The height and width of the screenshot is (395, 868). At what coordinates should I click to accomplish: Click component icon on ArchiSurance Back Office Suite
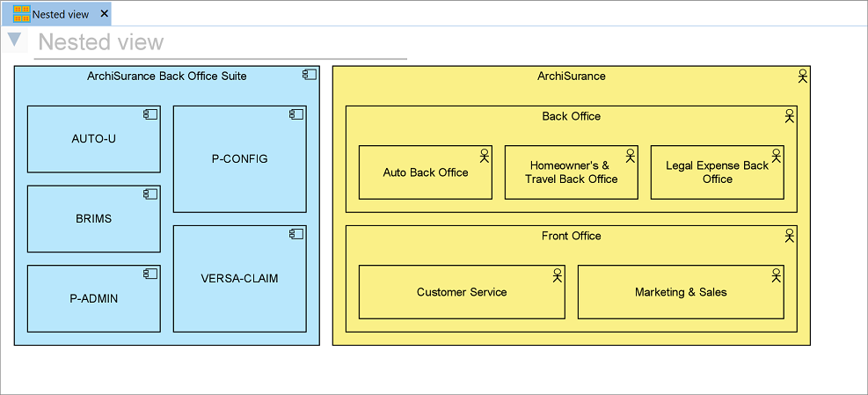310,75
